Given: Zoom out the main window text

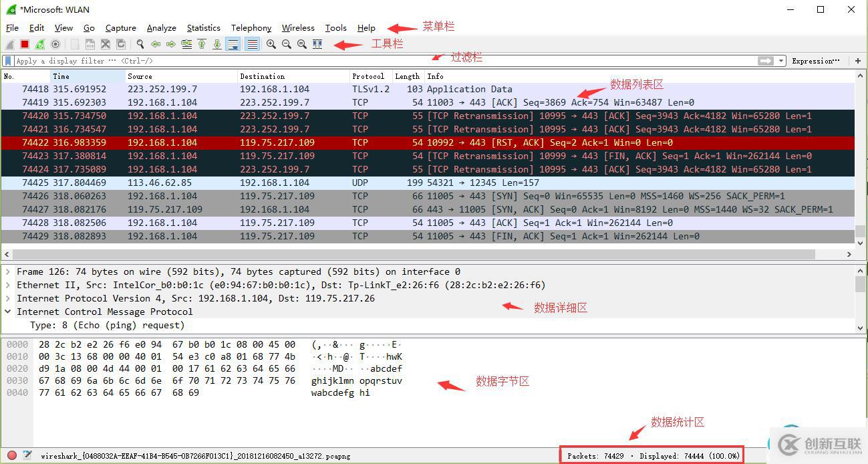Looking at the screenshot, I should pos(287,44).
